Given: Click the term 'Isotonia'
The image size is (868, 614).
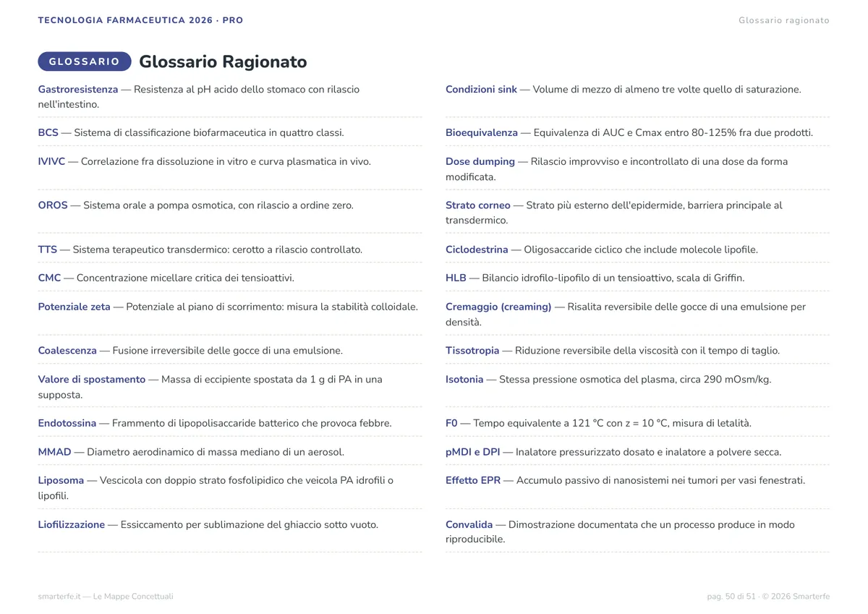Looking at the screenshot, I should click(464, 379).
